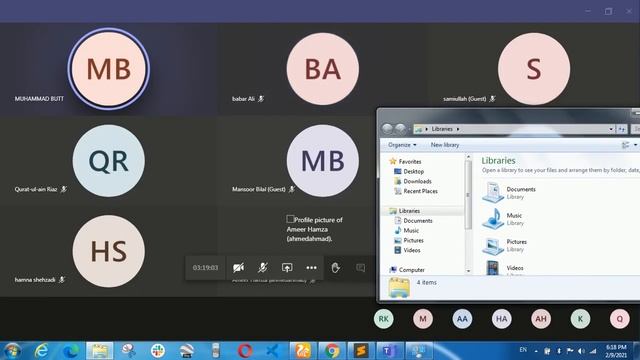The image size is (640, 360).
Task: Click the Q participant bubble
Action: click(x=620, y=319)
